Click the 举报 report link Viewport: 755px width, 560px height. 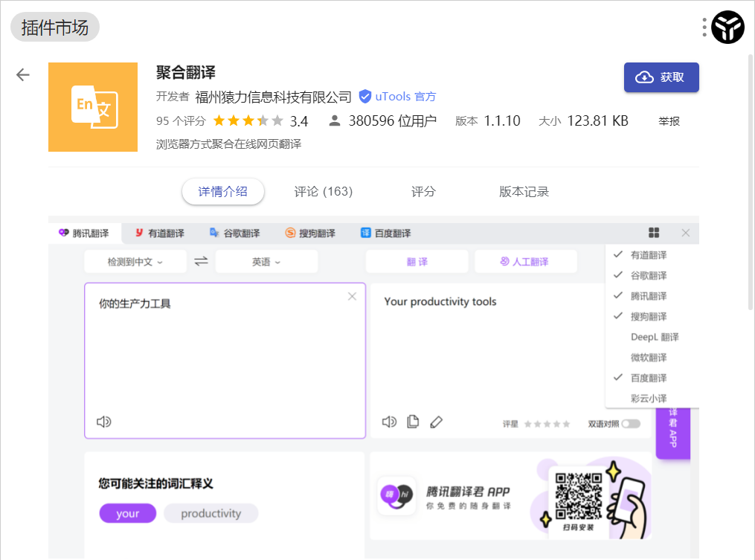pos(669,121)
